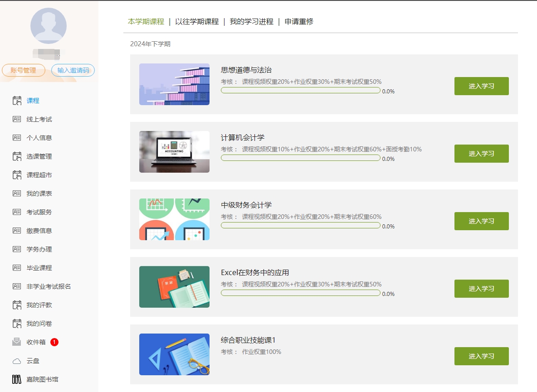
Task: Click the calendar icon beside 课程
Action: [x=17, y=101]
